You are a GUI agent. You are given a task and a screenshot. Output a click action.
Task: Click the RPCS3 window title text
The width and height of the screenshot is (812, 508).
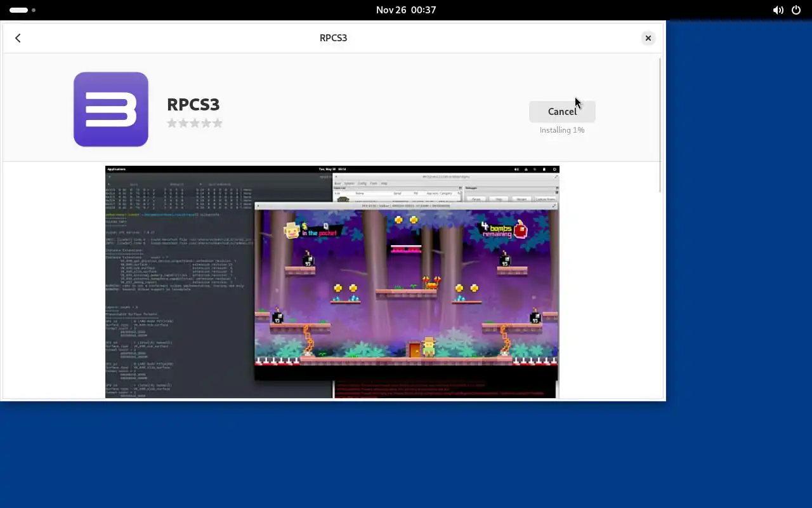click(333, 38)
